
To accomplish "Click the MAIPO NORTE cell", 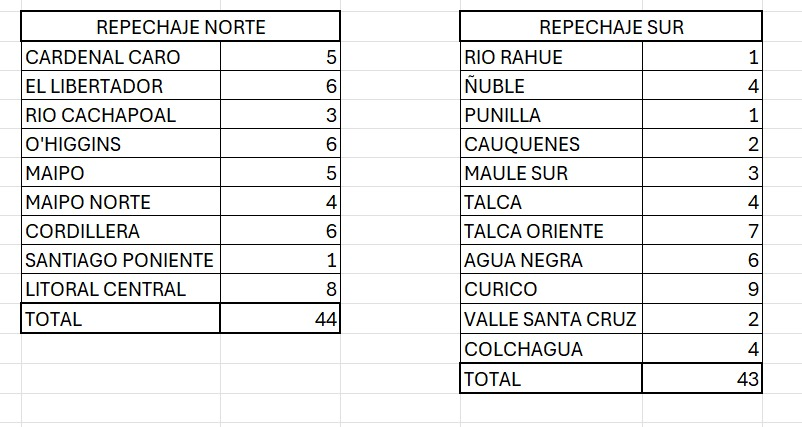I will tap(121, 201).
